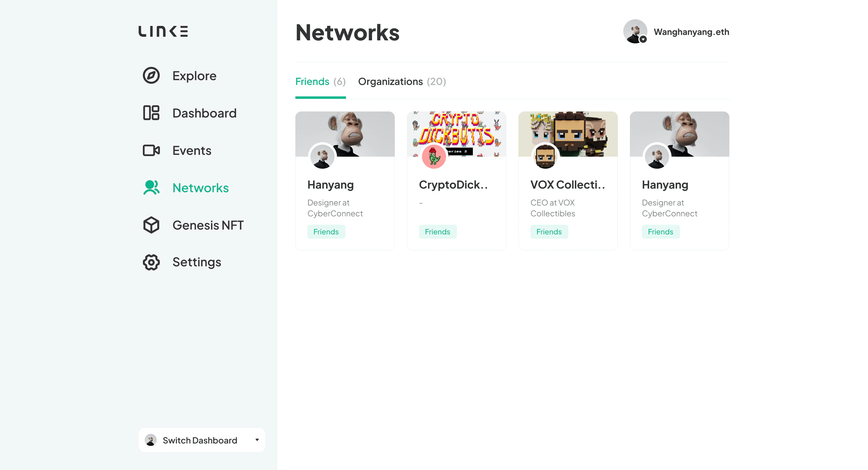Click Friends tag on last Hanyang card
868x470 pixels.
[x=660, y=232]
